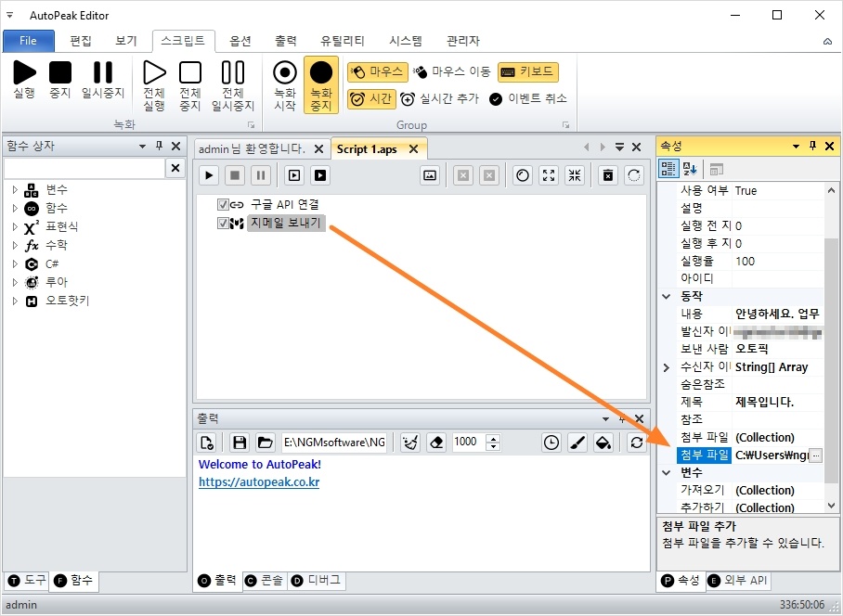Image resolution: width=843 pixels, height=616 pixels.
Task: Uncheck the 구글 API 연결 checkbox
Action: point(223,205)
